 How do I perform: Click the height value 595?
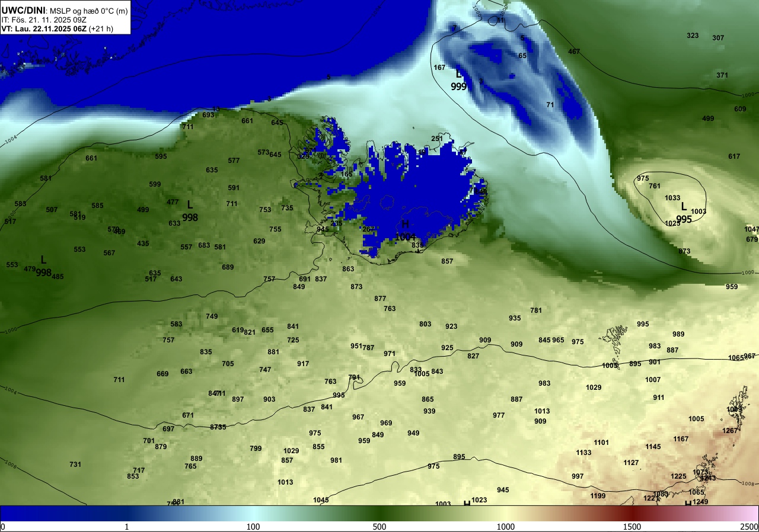pos(161,156)
